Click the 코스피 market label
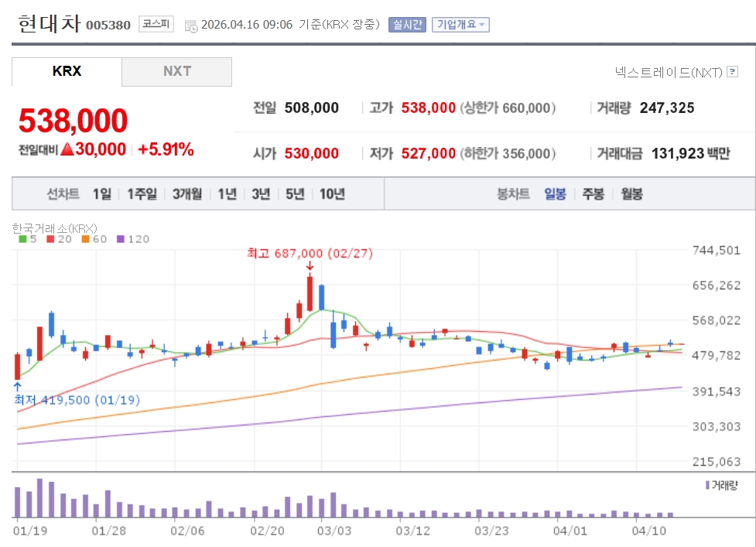This screenshot has height=547, width=756. click(156, 24)
